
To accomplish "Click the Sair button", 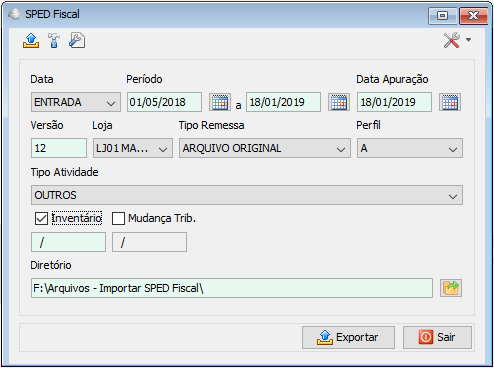I will point(437,337).
